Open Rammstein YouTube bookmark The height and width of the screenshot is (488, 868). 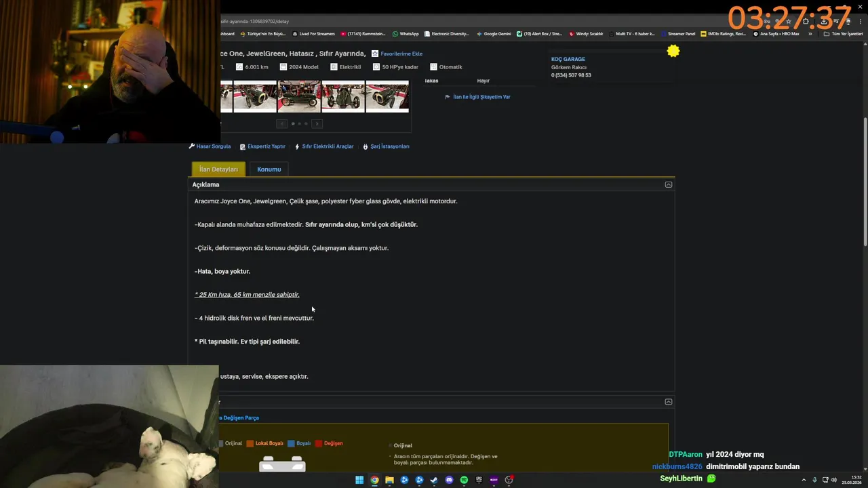(363, 34)
